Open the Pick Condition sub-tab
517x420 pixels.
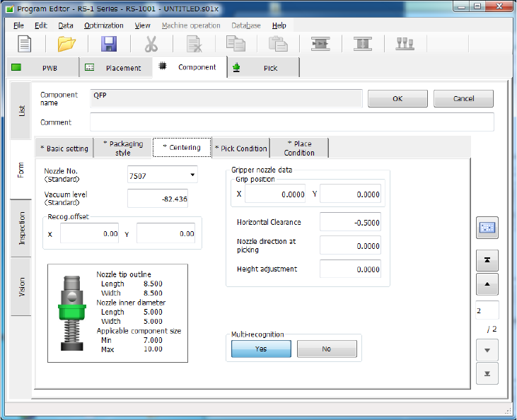coord(240,148)
